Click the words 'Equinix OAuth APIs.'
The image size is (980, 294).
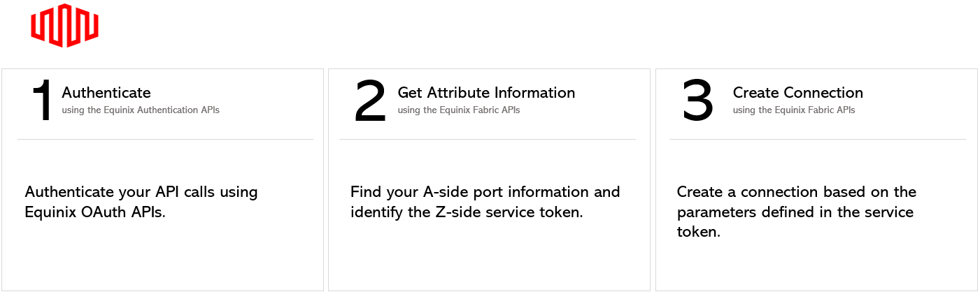pyautogui.click(x=95, y=212)
